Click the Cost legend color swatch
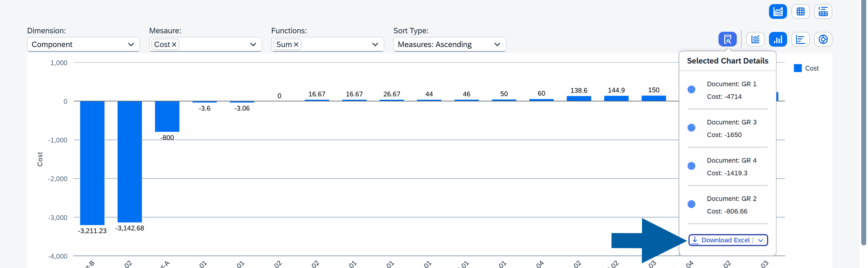 click(x=797, y=68)
